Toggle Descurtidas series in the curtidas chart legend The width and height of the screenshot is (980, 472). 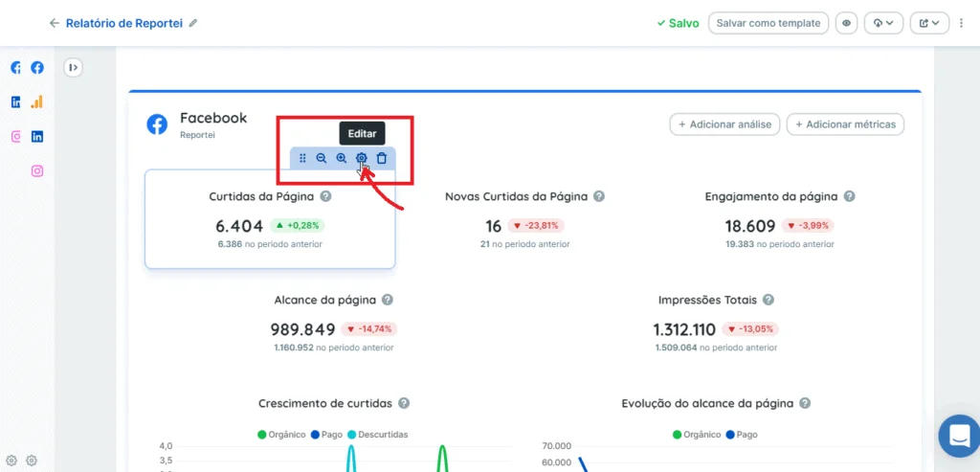pyautogui.click(x=378, y=435)
